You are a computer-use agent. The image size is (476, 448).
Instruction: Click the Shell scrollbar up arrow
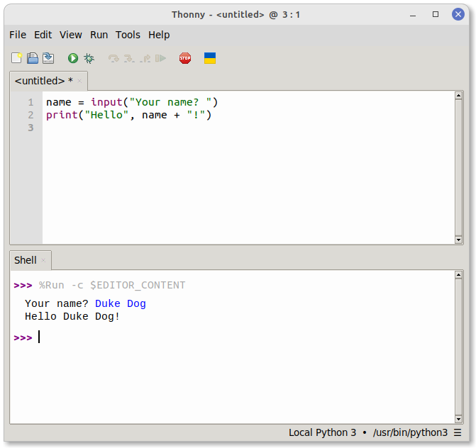(x=458, y=275)
